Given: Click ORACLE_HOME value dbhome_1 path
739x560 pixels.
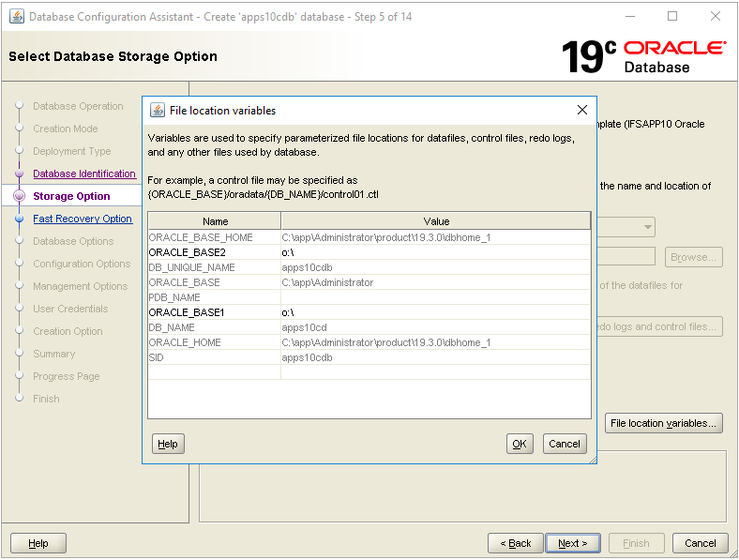Looking at the screenshot, I should (435, 342).
